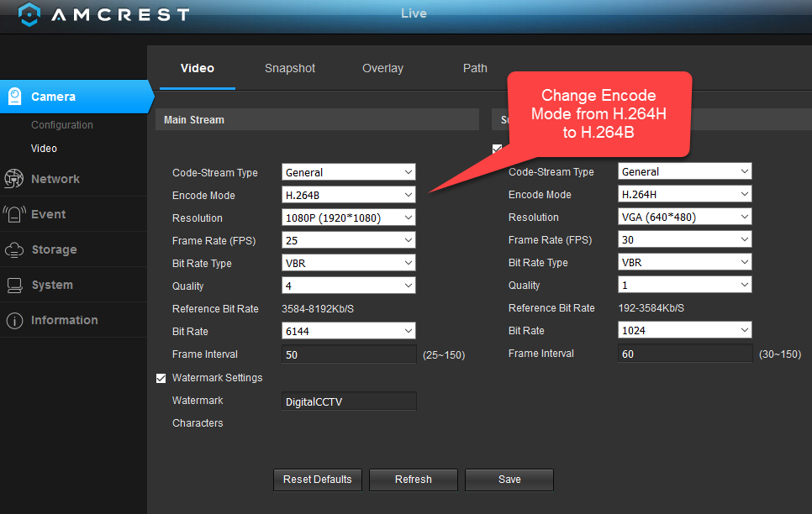Screen dimensions: 812x514
Task: Open Information via its info icon
Action: point(14,320)
